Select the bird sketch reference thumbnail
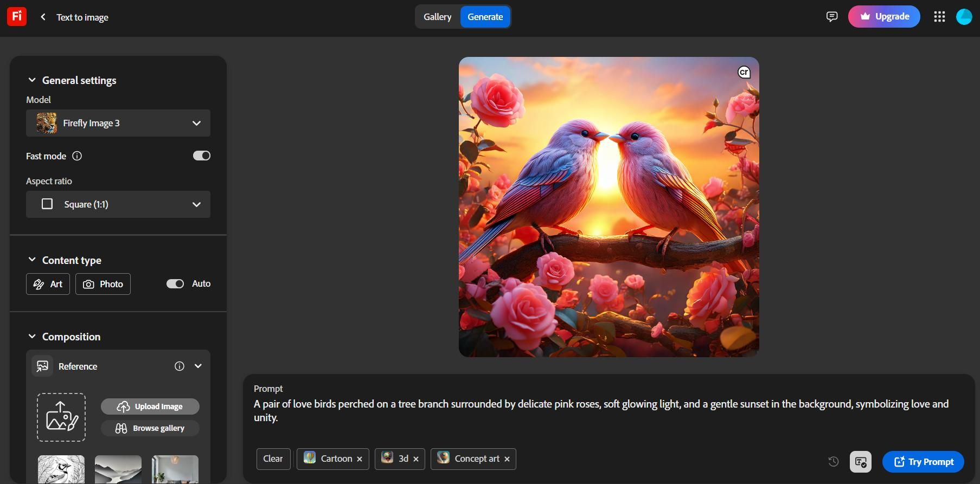The height and width of the screenshot is (484, 980). [x=61, y=469]
